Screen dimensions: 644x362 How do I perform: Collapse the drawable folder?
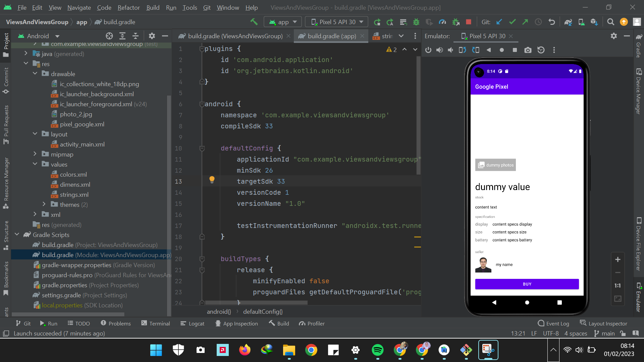click(x=35, y=74)
